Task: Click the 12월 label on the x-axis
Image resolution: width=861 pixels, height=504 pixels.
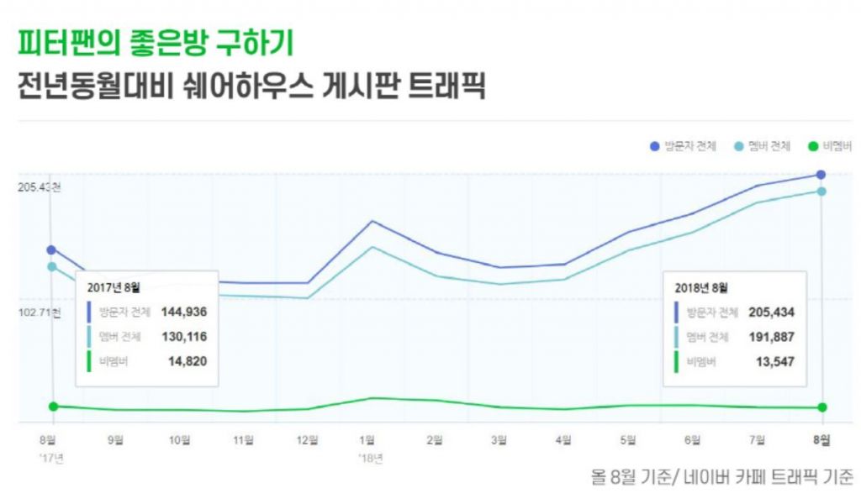Action: pos(306,439)
